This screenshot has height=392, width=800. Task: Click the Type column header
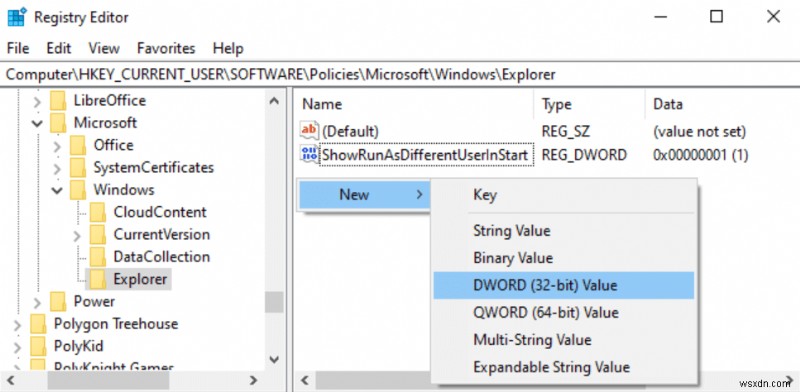tap(589, 104)
